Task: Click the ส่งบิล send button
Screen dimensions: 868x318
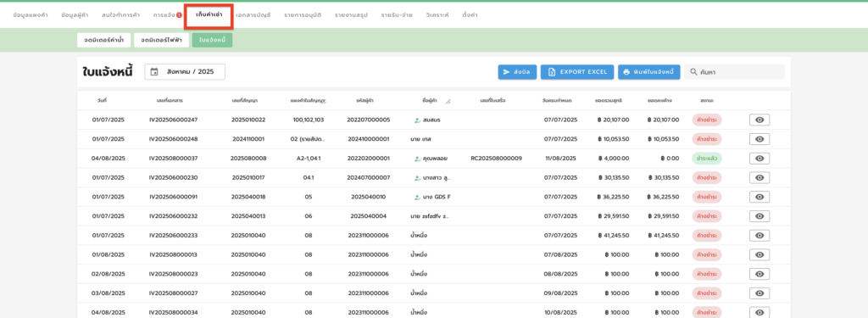Action: point(517,72)
